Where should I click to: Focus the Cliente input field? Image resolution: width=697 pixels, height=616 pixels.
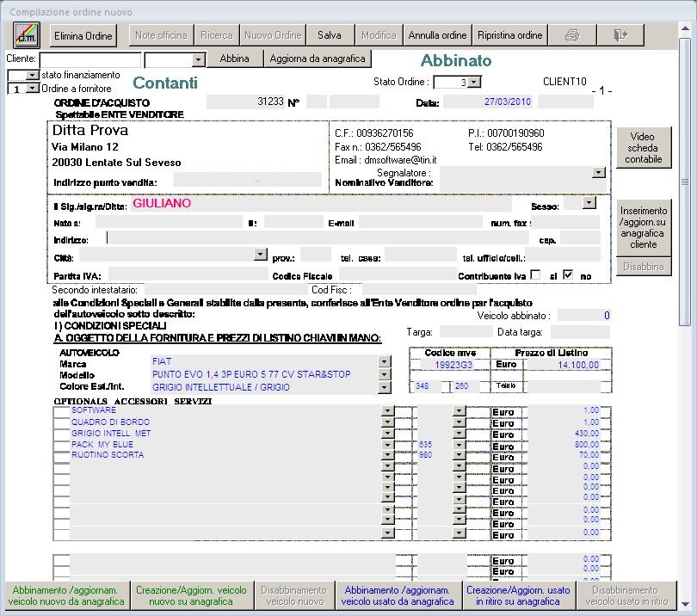pyautogui.click(x=90, y=59)
